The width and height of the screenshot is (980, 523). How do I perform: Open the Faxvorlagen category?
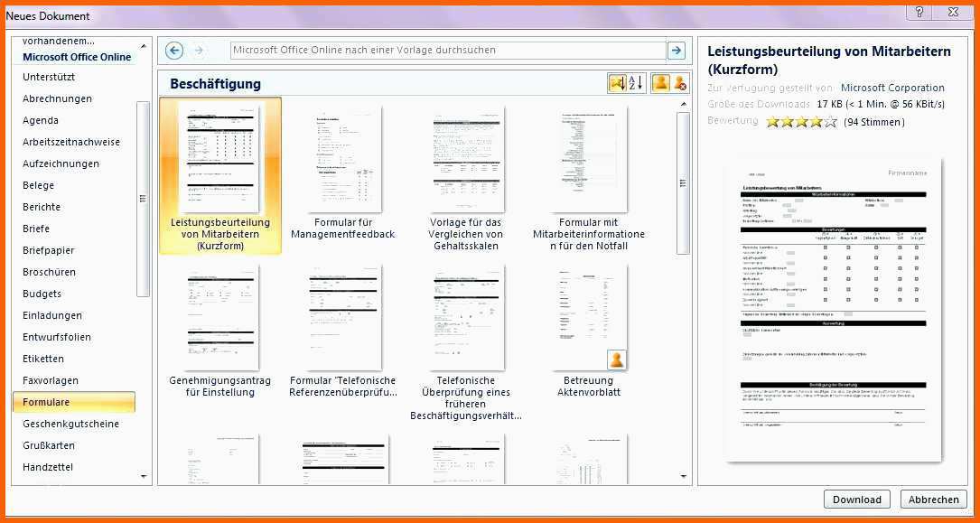[x=50, y=380]
